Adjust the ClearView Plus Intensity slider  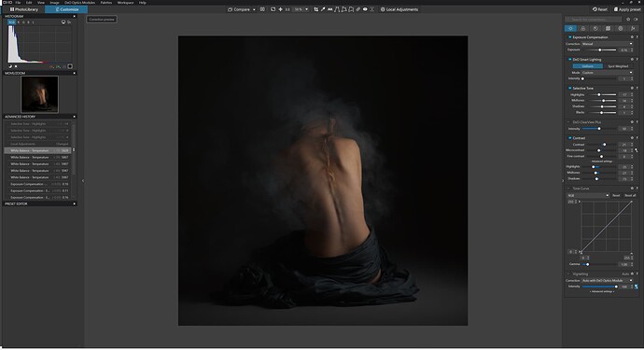click(x=599, y=129)
